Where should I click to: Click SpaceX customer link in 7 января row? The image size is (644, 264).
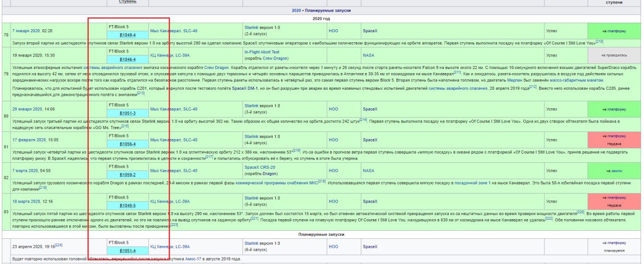[370, 31]
